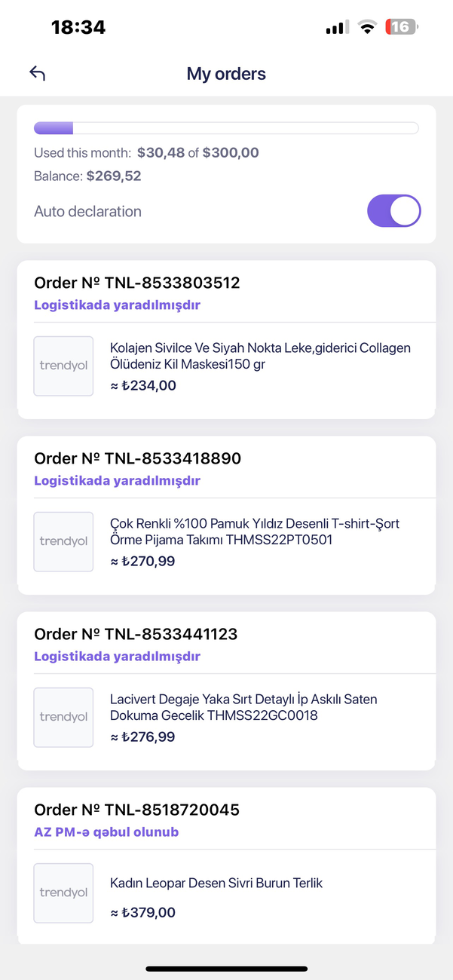Tap the trendyol logo of the Saten Gecelik order

click(63, 717)
